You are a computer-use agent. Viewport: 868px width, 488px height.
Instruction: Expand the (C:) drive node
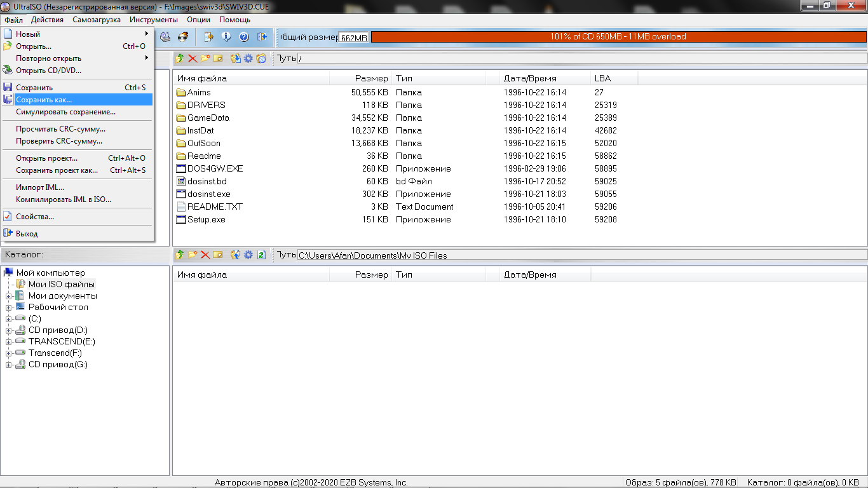pyautogui.click(x=9, y=319)
